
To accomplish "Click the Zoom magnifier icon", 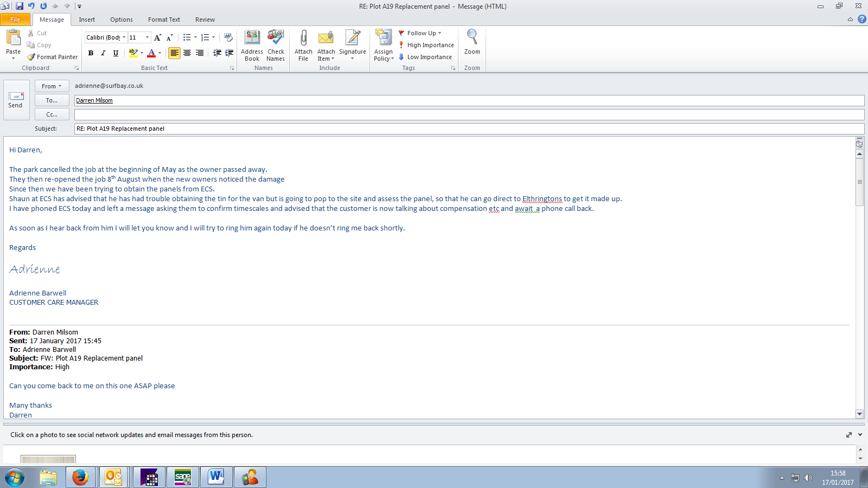I will 472,38.
